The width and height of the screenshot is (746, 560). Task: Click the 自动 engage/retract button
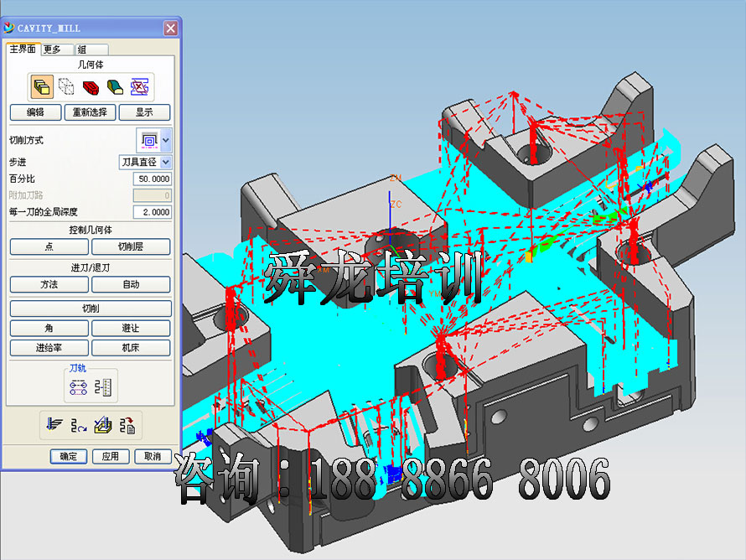click(x=131, y=284)
